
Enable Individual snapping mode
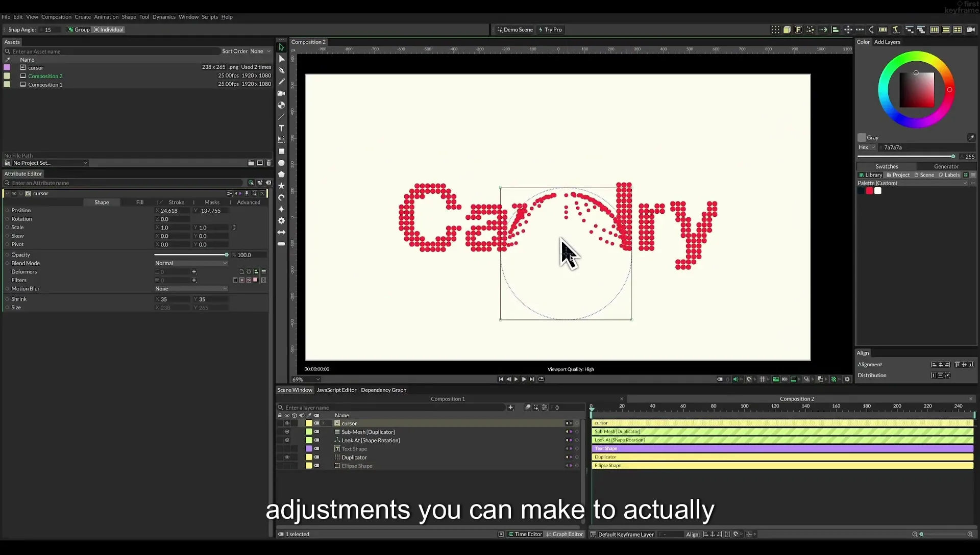(109, 30)
